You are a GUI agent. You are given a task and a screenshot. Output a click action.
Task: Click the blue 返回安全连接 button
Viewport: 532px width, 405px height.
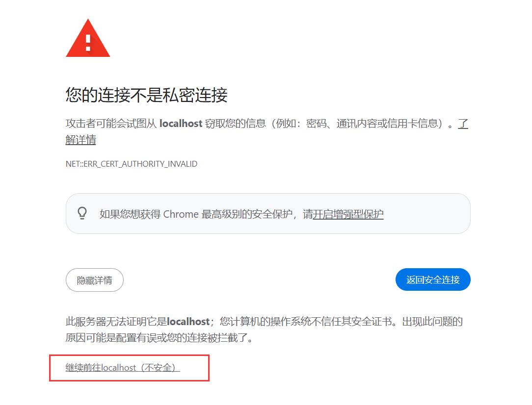tap(433, 279)
